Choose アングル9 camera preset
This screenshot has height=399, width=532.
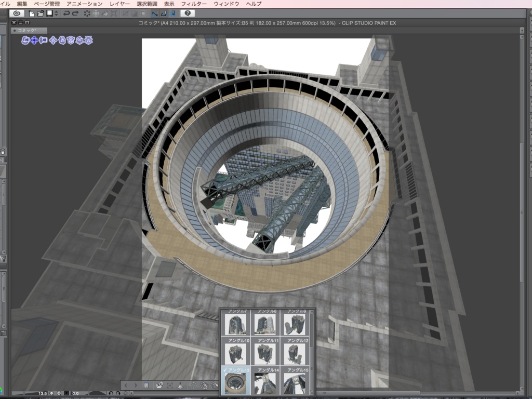(295, 322)
